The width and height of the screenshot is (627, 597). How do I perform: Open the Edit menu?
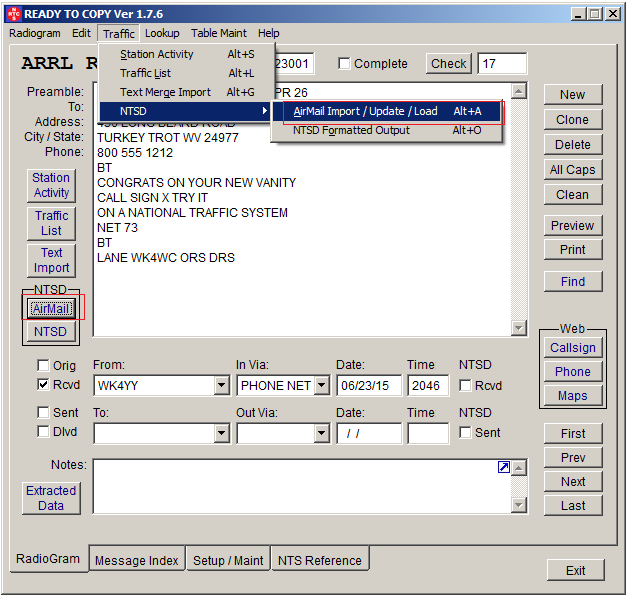pos(81,33)
